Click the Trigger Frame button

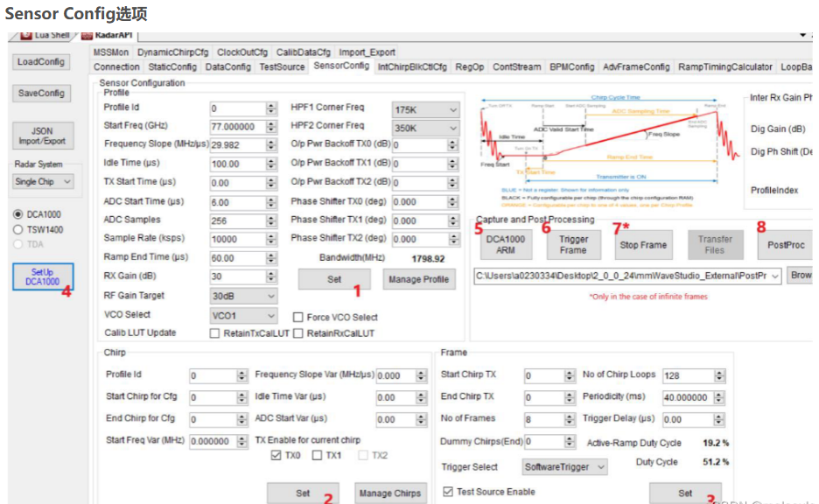[573, 244]
